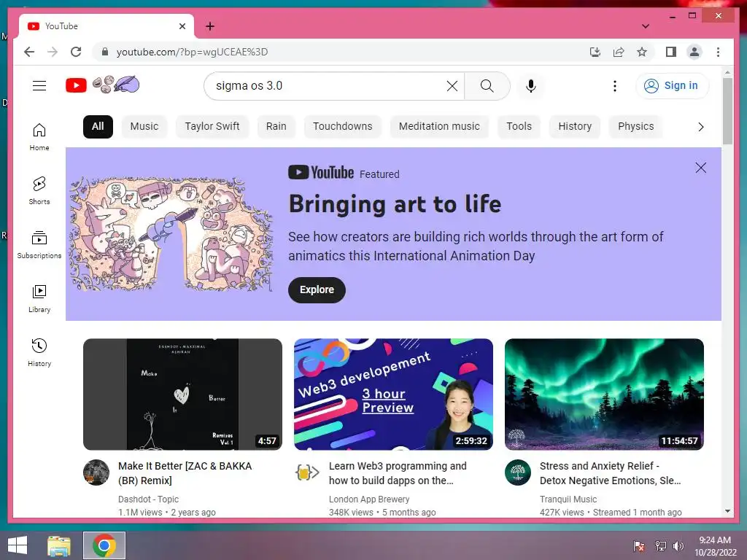Open the tab search dropdown chevron
Screen dimensions: 747x560
[645, 26]
